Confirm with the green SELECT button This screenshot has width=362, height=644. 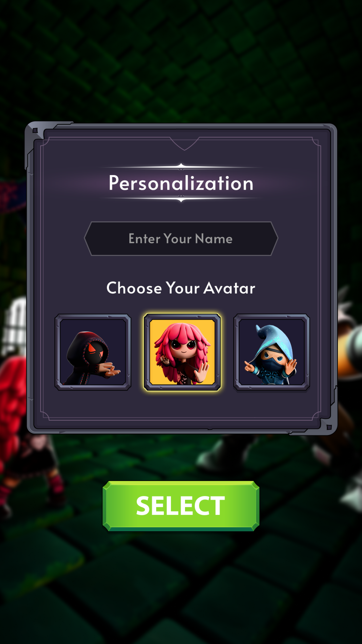(x=181, y=506)
